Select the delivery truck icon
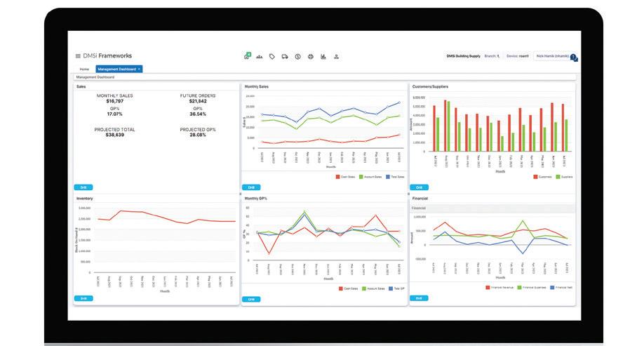This screenshot has width=644, height=346. click(285, 57)
